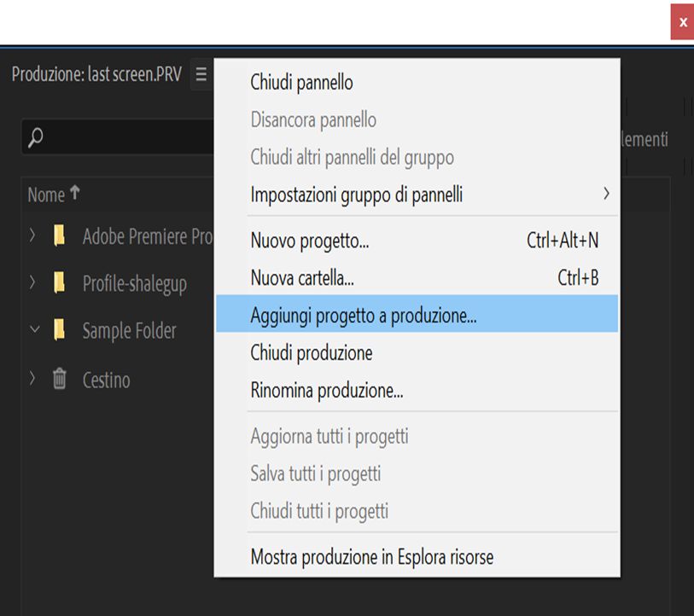
Task: Expand the Cestino trash item
Action: pos(33,378)
